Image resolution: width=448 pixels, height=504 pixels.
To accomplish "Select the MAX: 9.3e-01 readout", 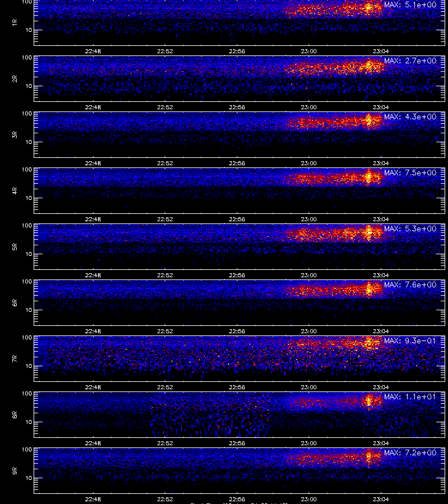I will tap(410, 340).
